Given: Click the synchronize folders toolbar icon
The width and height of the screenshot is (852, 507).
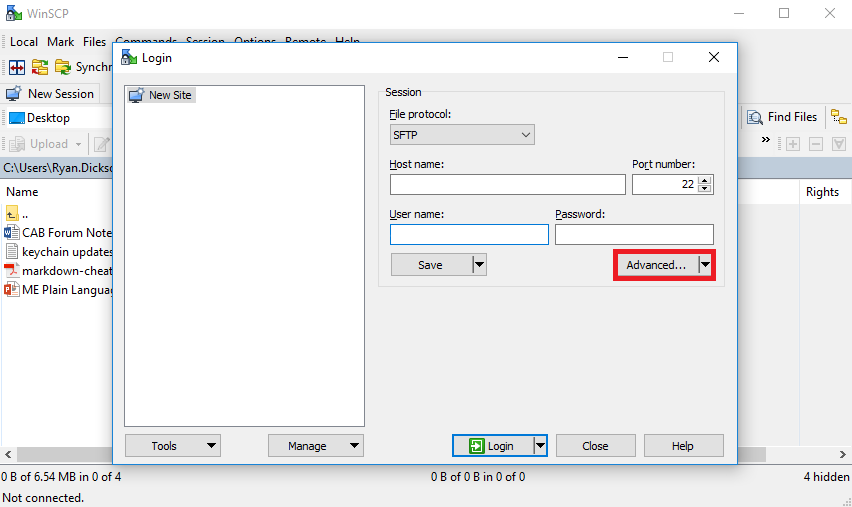Looking at the screenshot, I should tap(40, 67).
